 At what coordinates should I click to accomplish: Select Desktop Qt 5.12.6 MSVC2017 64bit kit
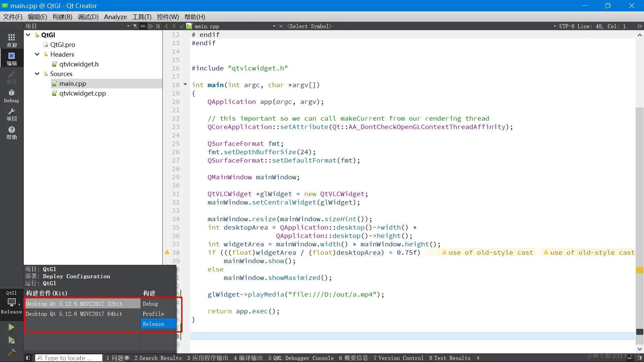coord(74,314)
